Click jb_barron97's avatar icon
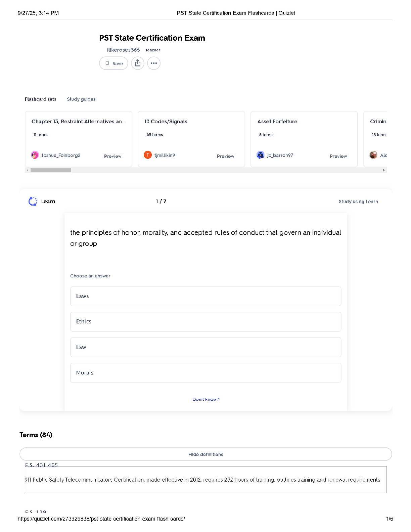 tap(261, 155)
